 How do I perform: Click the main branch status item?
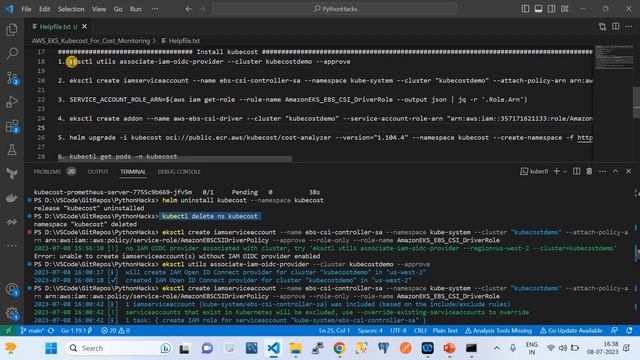click(x=32, y=331)
